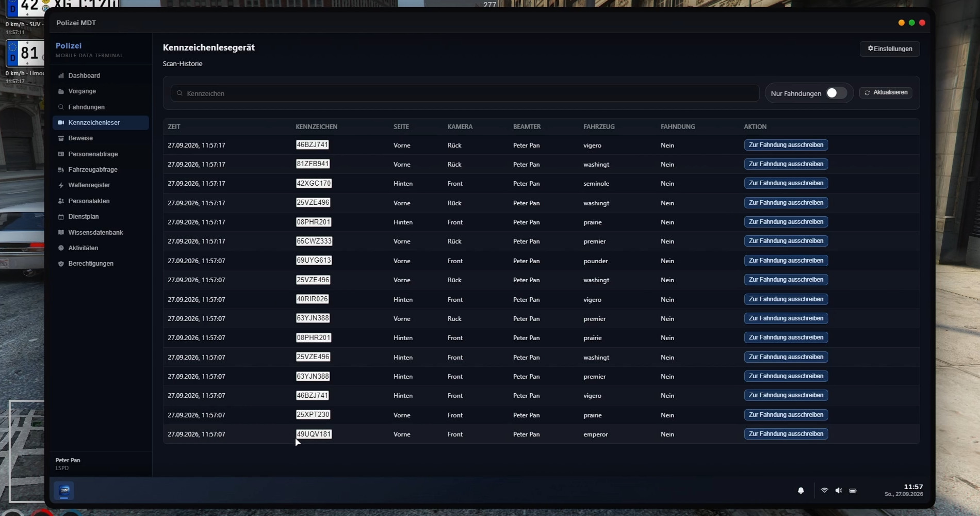Open the Fahndungen menu entry

pos(101,107)
